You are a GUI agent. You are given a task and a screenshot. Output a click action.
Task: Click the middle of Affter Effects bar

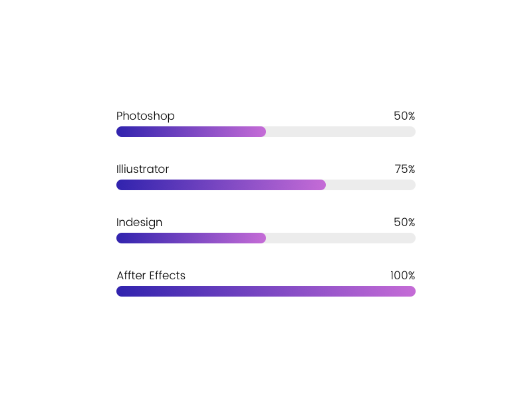coord(266,291)
